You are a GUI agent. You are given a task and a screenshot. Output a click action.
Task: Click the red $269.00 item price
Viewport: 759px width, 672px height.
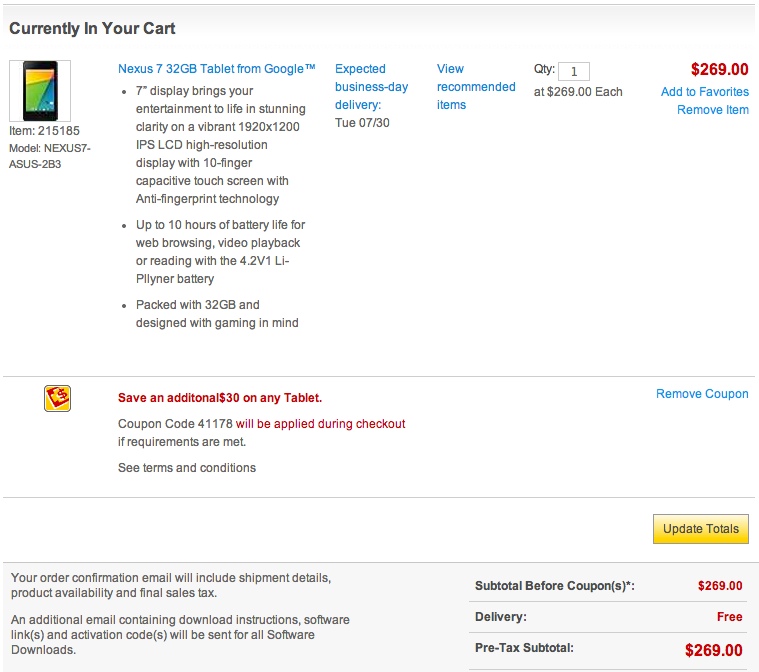click(x=719, y=70)
